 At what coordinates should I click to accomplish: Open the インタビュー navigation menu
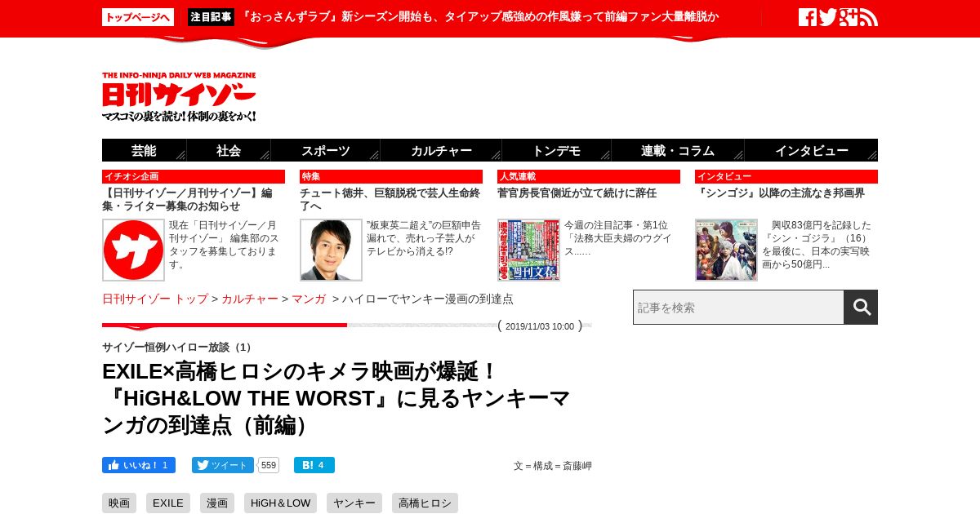[811, 150]
